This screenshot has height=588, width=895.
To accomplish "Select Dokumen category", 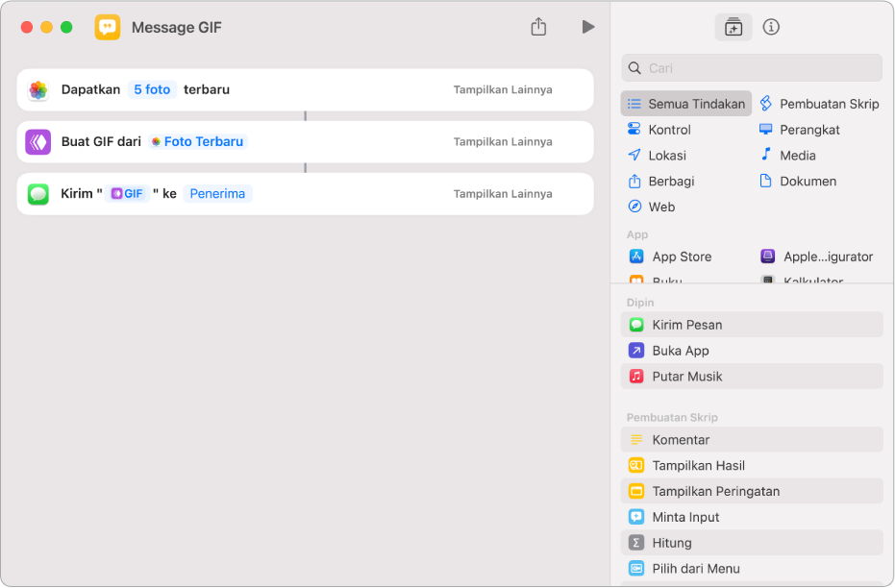I will tap(797, 181).
